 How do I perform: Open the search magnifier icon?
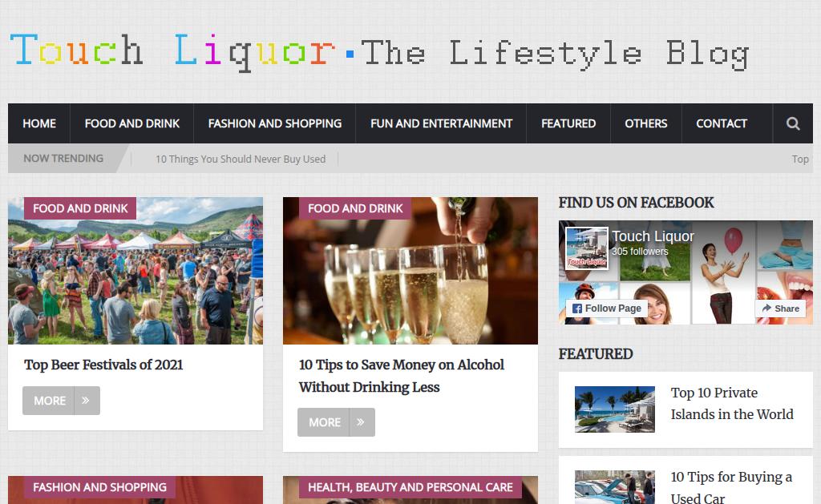click(793, 123)
